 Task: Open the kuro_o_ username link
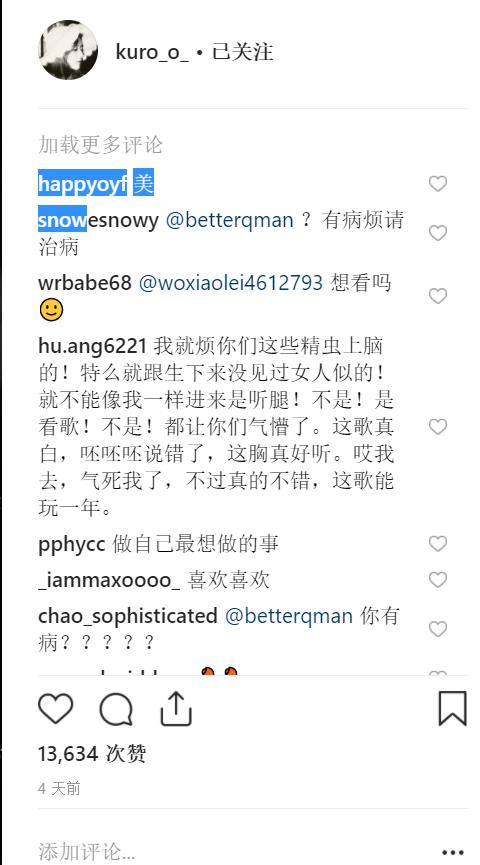click(x=152, y=52)
